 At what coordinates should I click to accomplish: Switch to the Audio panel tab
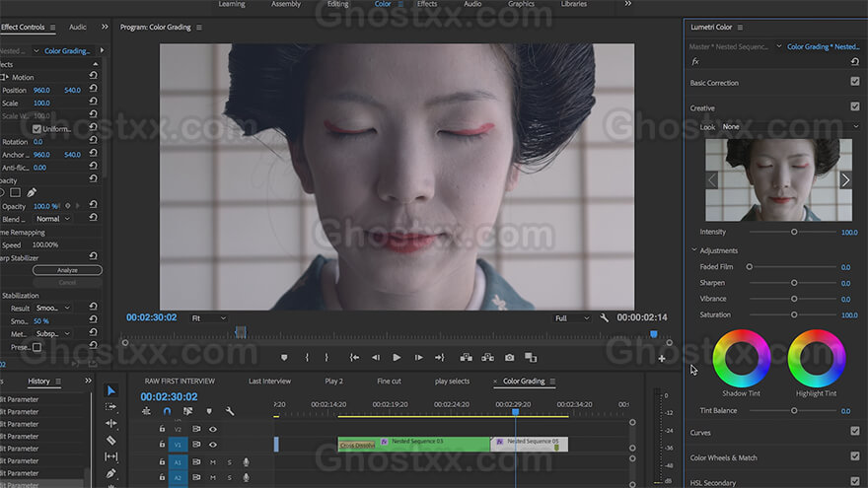(78, 28)
